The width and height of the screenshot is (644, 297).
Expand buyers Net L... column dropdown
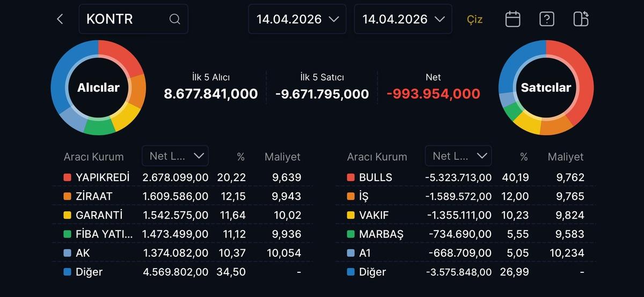tap(175, 156)
